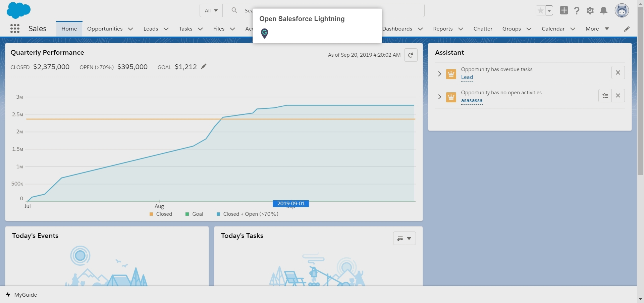Edit the quarterly goal pencil icon
Image resolution: width=644 pixels, height=303 pixels.
point(204,66)
